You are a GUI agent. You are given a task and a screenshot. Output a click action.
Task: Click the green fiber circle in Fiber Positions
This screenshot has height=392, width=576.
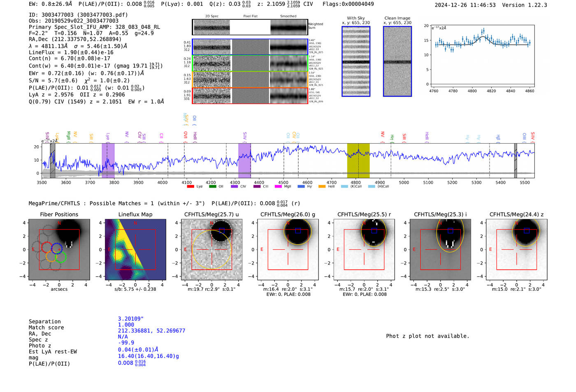pyautogui.click(x=60, y=257)
